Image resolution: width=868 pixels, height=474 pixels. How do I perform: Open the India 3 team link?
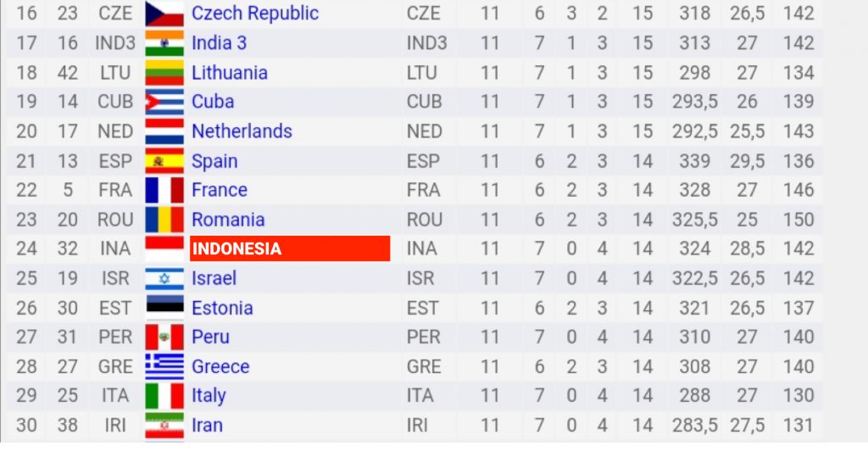coord(219,42)
